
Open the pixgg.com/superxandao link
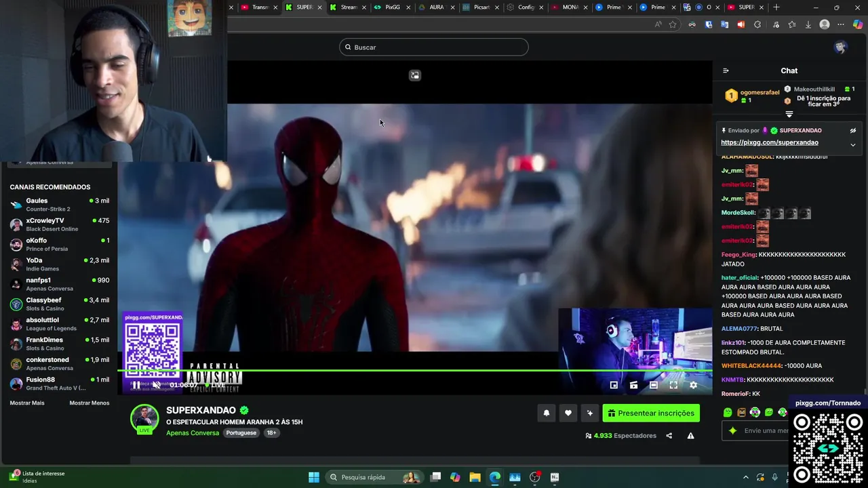click(770, 142)
